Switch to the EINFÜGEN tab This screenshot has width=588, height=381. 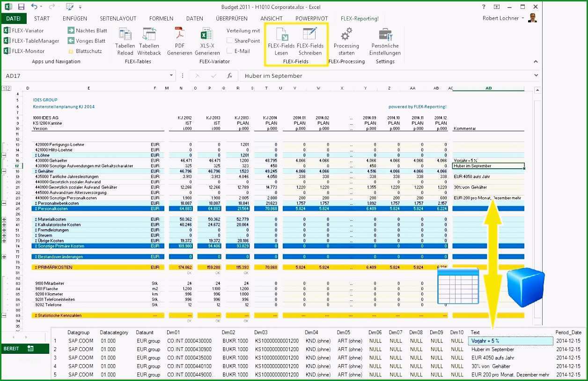coord(74,19)
